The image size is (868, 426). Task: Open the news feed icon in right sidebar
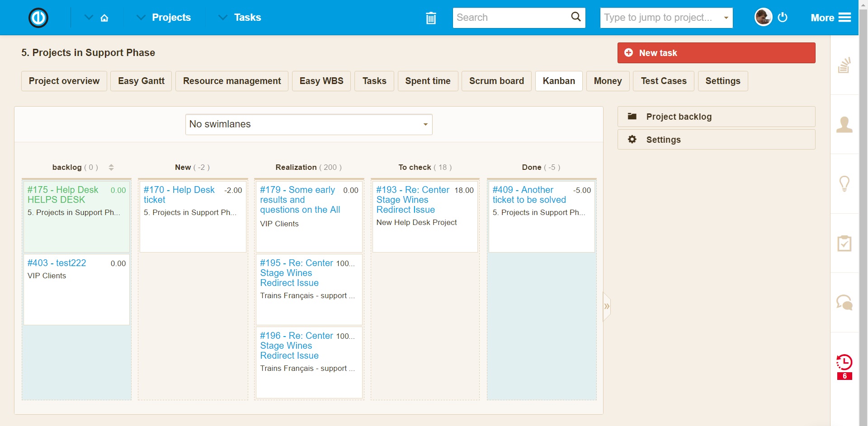(x=845, y=64)
